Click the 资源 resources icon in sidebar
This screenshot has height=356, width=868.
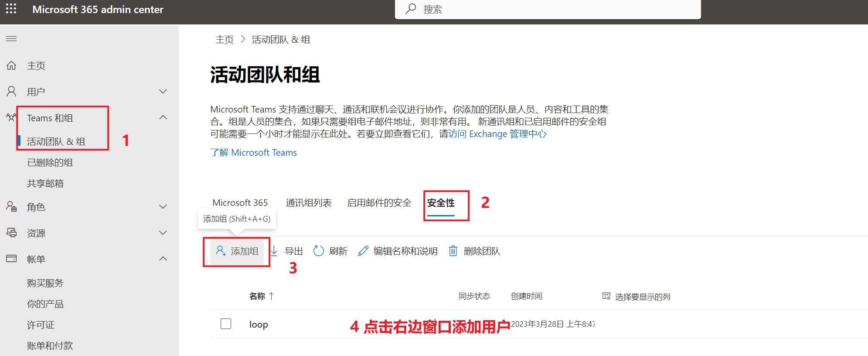(11, 233)
